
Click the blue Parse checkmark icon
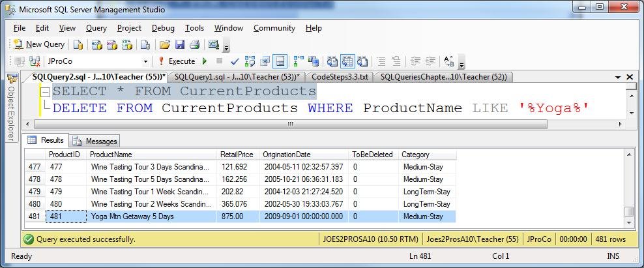235,61
